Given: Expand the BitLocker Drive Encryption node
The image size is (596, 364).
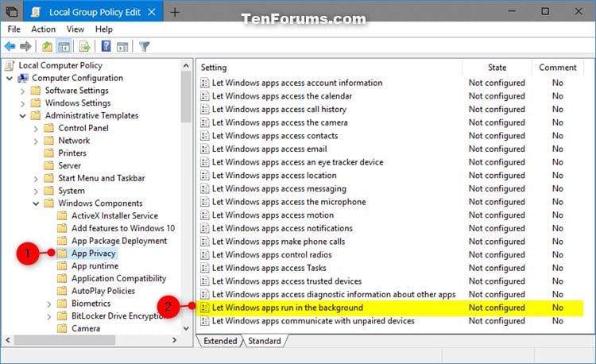Looking at the screenshot, I should coord(49,317).
